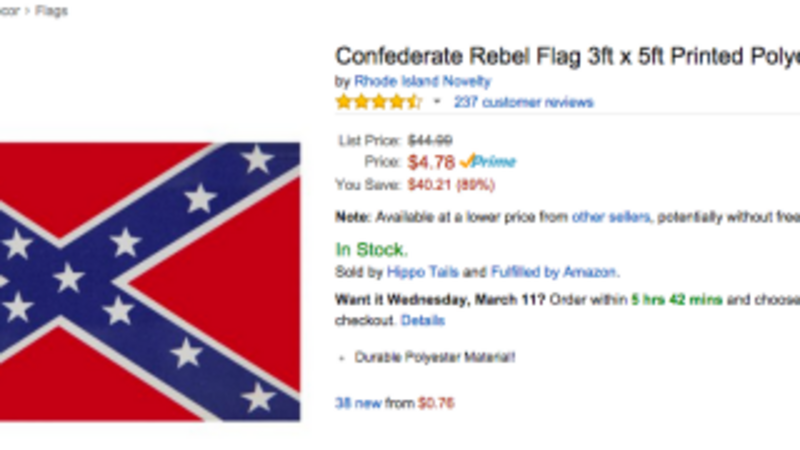Click the 38 new offers link
The image size is (800, 450).
coord(359,403)
